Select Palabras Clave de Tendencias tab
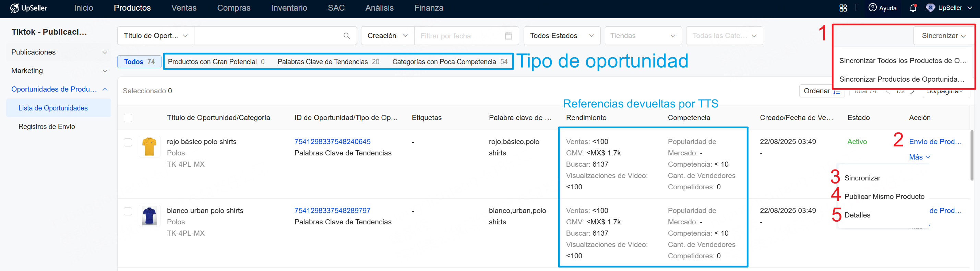The image size is (980, 271). tap(328, 62)
